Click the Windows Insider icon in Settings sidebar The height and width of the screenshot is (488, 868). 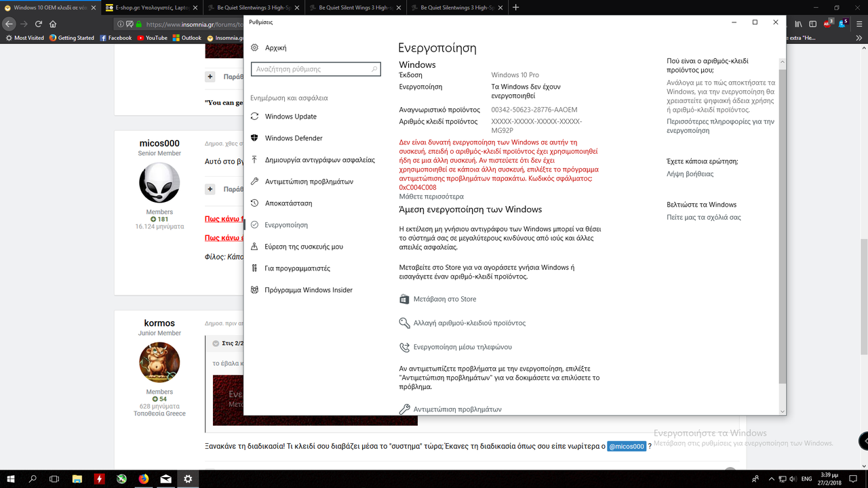255,290
